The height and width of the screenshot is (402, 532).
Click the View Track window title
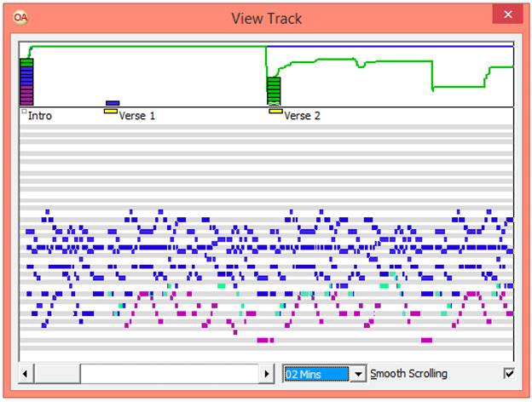[266, 19]
